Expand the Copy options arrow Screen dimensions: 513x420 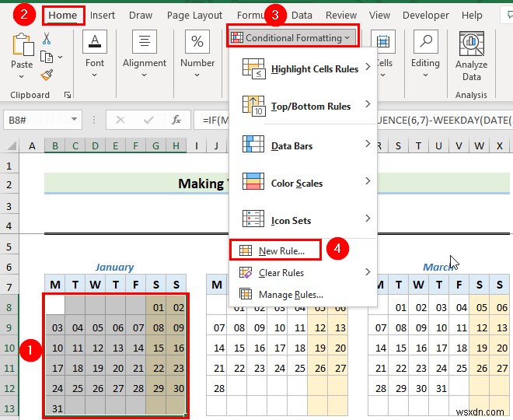point(60,57)
